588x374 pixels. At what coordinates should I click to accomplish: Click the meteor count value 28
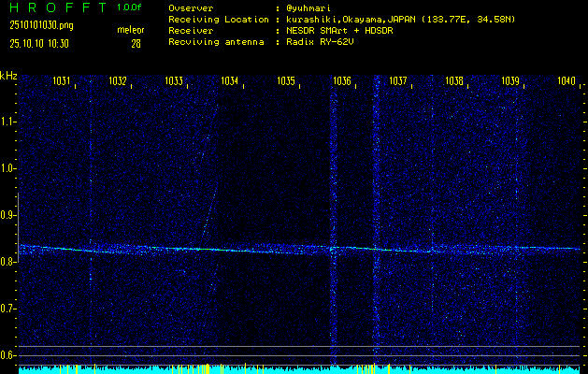tap(136, 43)
